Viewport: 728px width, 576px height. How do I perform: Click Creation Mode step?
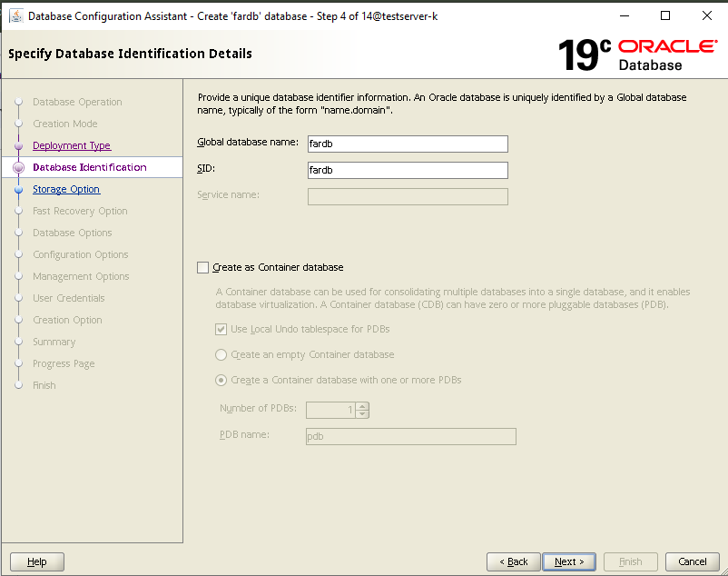65,124
